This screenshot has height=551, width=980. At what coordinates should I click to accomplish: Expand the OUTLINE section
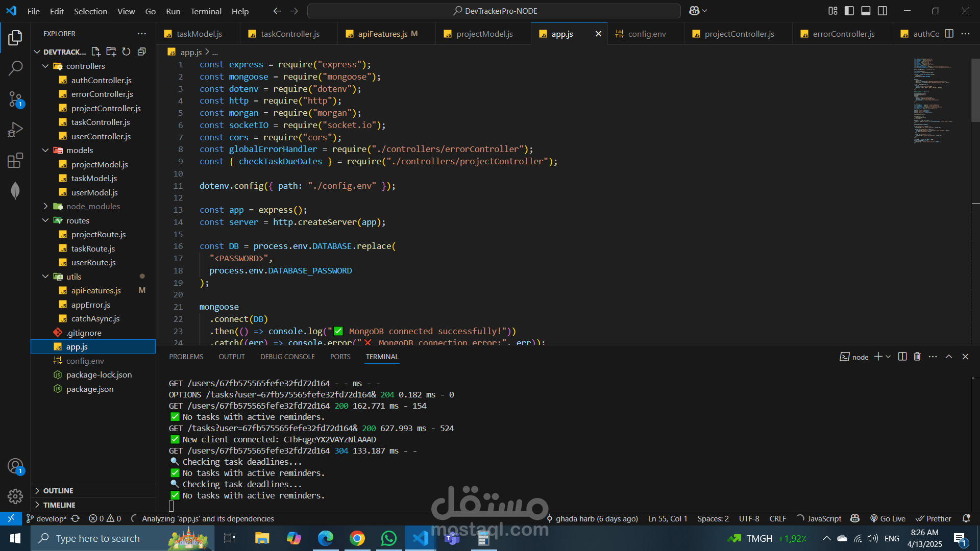pyautogui.click(x=58, y=490)
